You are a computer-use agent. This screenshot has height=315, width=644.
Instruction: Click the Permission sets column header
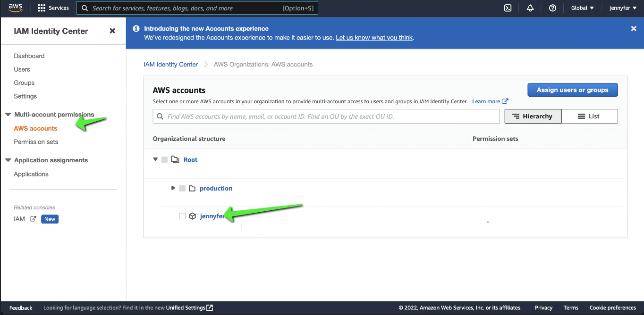click(x=495, y=139)
